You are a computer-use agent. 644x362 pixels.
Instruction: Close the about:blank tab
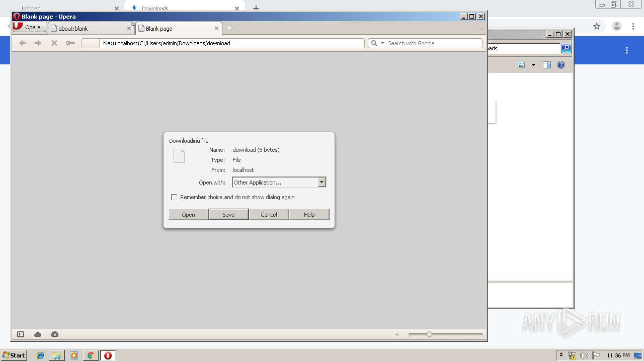129,29
